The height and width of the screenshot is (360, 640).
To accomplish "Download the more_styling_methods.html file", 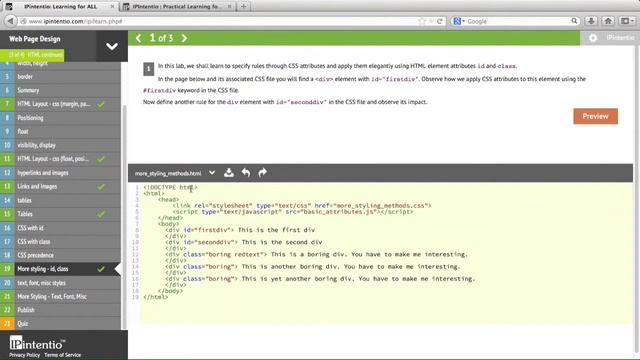I will pyautogui.click(x=229, y=173).
